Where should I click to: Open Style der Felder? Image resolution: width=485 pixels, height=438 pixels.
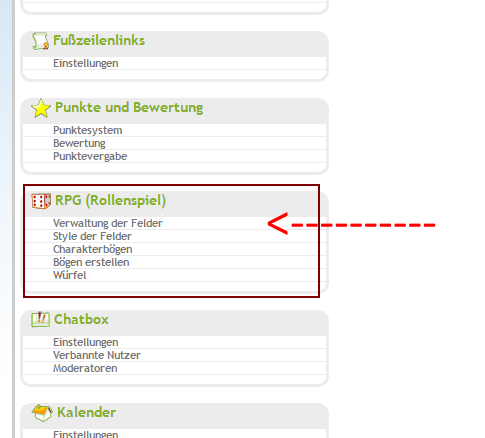[92, 236]
